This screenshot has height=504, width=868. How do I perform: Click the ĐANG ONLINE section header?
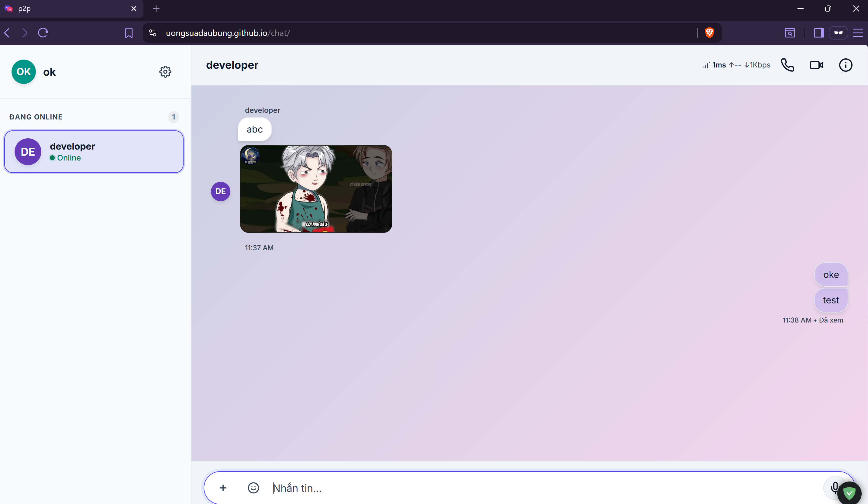(x=36, y=117)
